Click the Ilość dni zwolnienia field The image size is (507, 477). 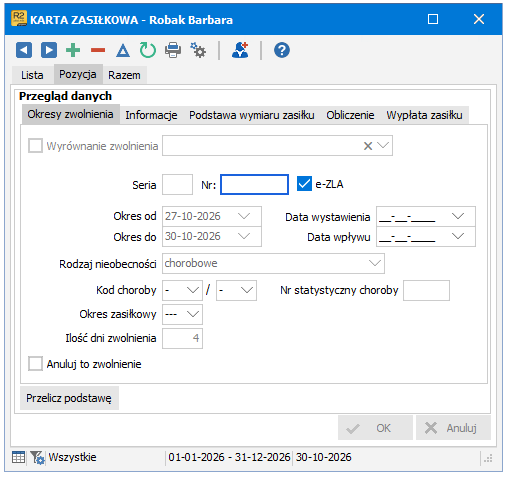pos(182,338)
